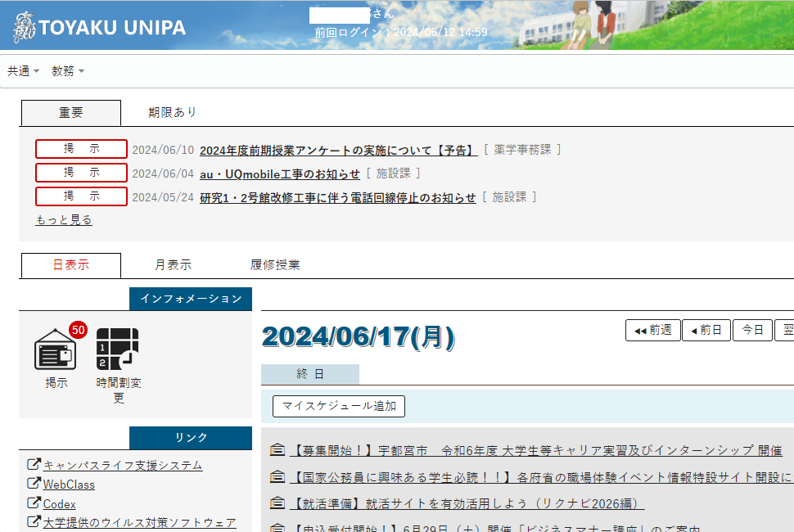The height and width of the screenshot is (532, 794).
Task: Click external-link icon beside キャンパスライフ支援システム
Action: (34, 464)
